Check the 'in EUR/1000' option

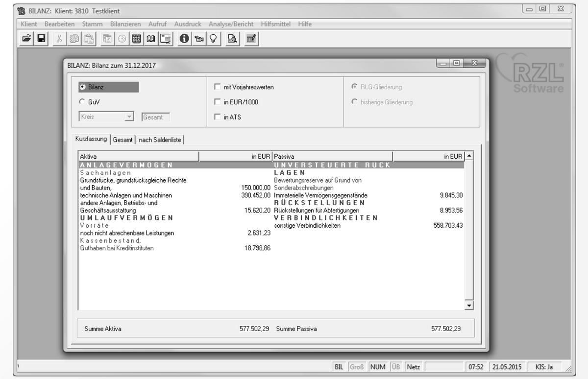pyautogui.click(x=218, y=102)
